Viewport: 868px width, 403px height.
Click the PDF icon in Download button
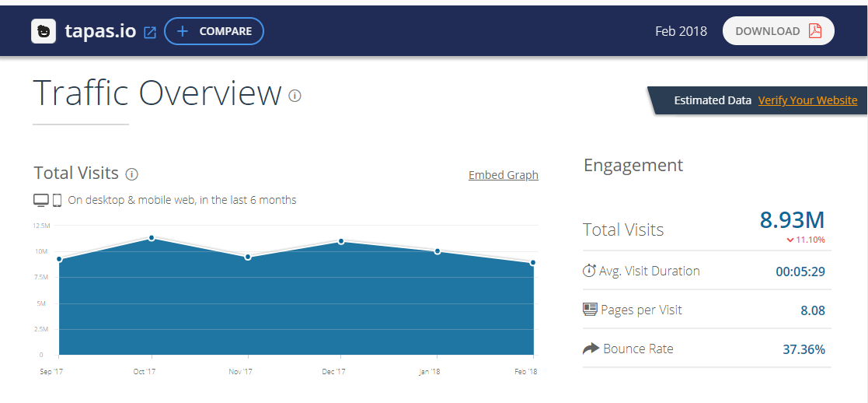coord(814,31)
